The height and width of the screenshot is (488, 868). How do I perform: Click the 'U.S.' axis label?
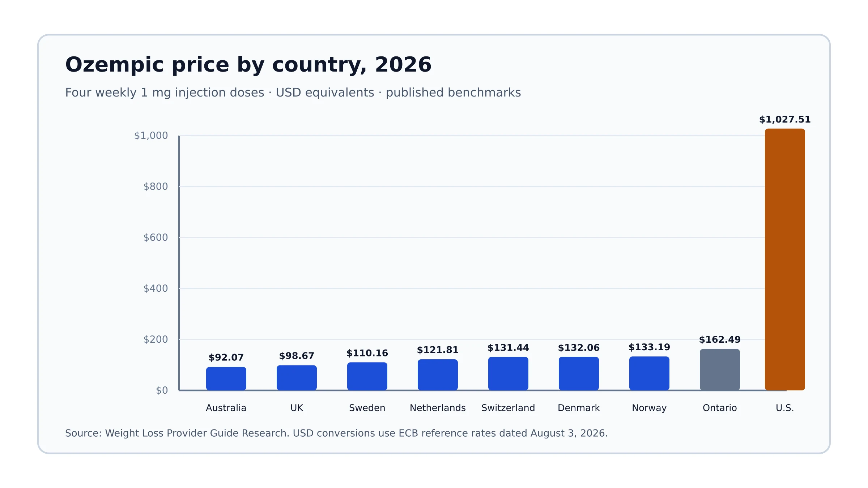point(785,408)
